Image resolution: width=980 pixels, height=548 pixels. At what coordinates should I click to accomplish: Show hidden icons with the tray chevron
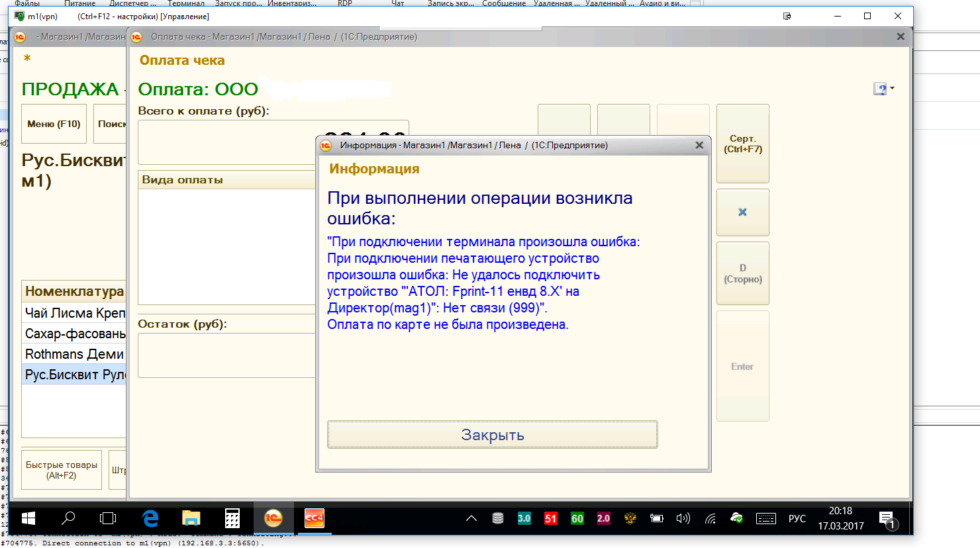click(471, 519)
